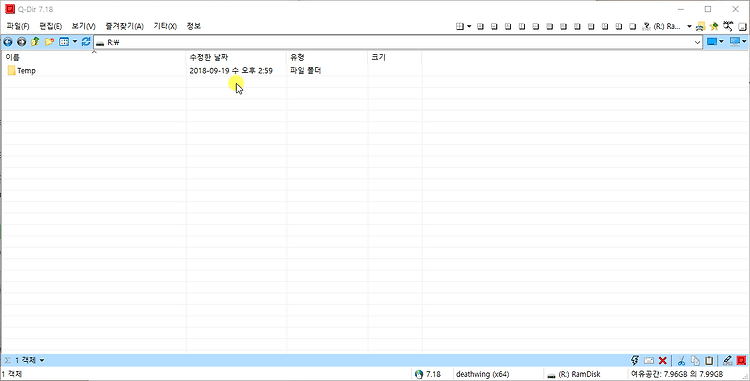Go forward with the gray forward arrow
Image resolution: width=750 pixels, height=381 pixels.
coord(22,42)
